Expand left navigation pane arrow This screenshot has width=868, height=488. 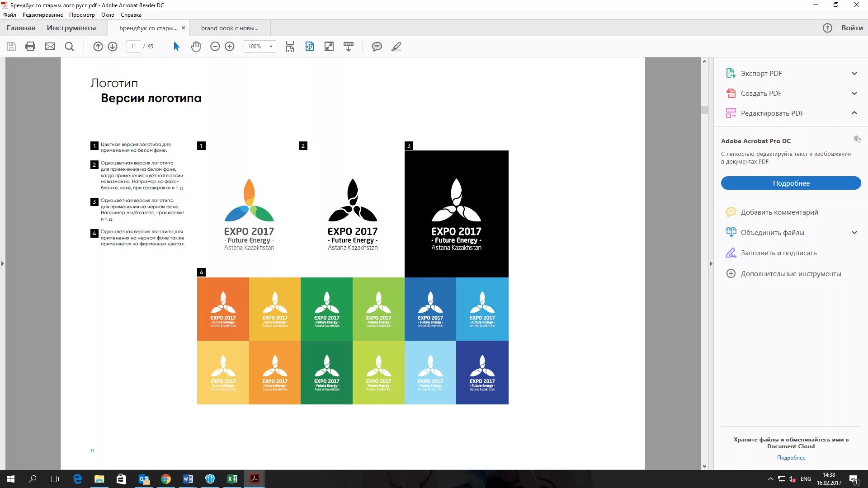3,263
